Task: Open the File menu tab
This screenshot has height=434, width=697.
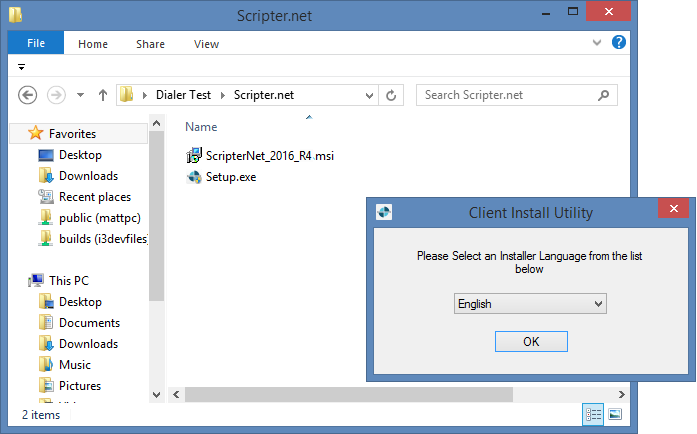Action: click(36, 43)
